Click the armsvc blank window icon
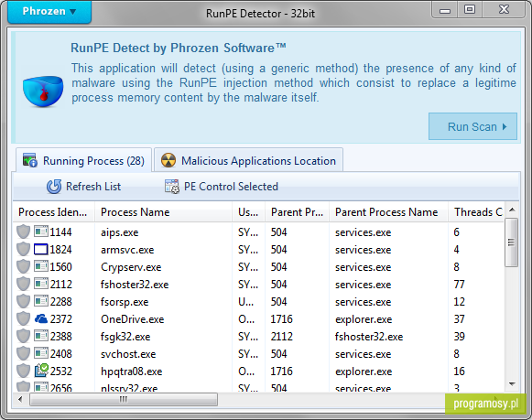 click(41, 250)
